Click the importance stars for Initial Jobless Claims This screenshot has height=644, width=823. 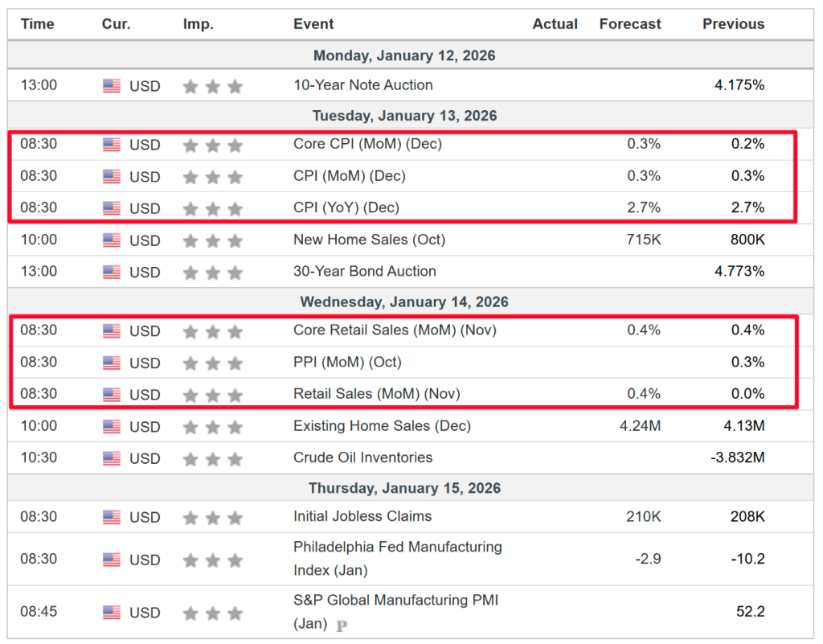coord(212,518)
